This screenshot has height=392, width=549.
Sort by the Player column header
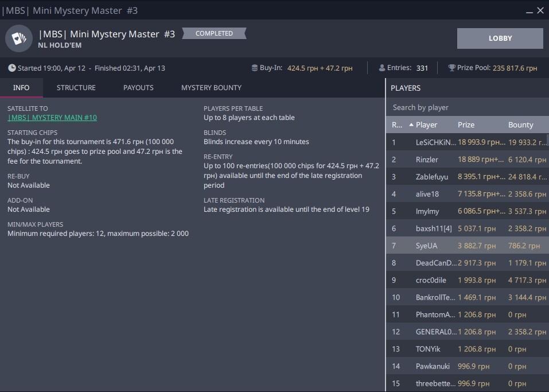click(426, 125)
